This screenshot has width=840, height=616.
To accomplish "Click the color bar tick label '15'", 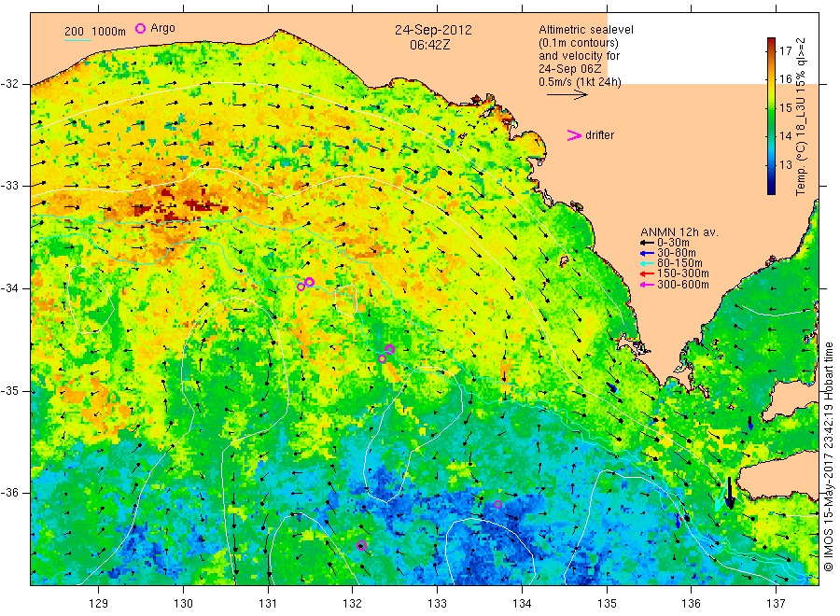I will coord(785,108).
